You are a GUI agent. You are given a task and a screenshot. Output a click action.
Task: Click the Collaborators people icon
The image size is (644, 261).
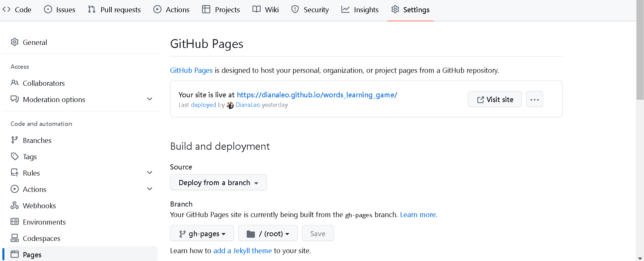tap(15, 83)
